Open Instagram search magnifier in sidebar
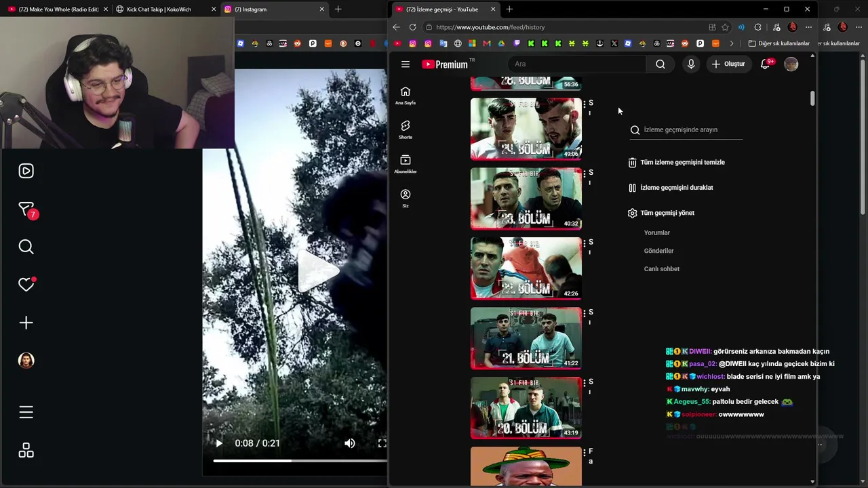 (26, 247)
